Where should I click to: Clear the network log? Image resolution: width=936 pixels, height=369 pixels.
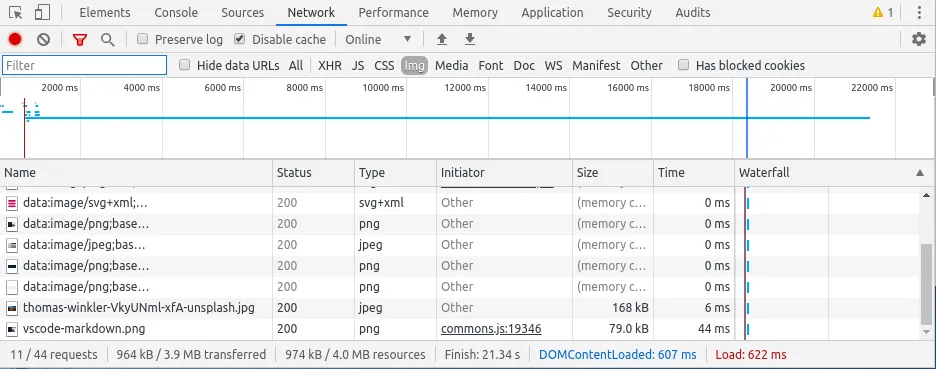tap(43, 39)
